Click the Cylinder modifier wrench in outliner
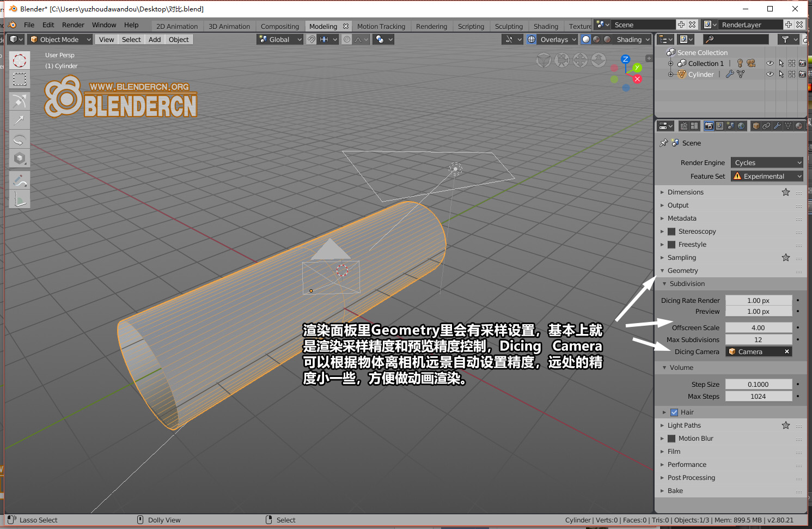The image size is (812, 529). [x=730, y=74]
